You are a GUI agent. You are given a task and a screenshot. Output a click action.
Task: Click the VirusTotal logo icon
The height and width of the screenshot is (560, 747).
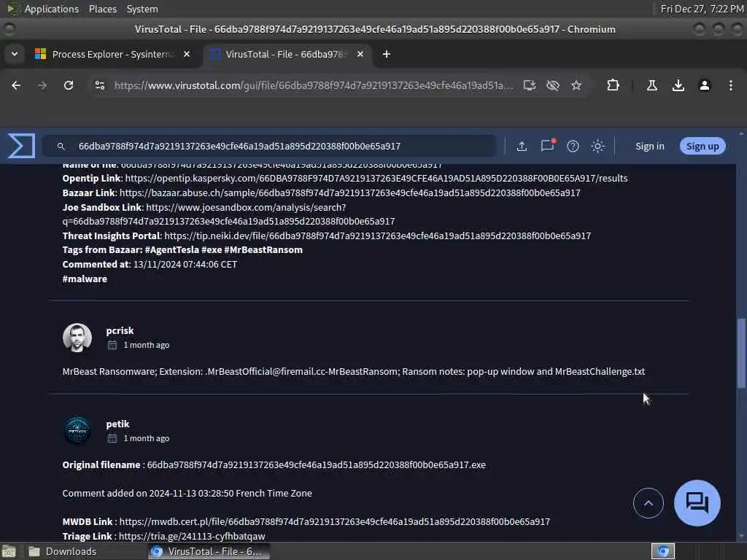[x=21, y=146]
